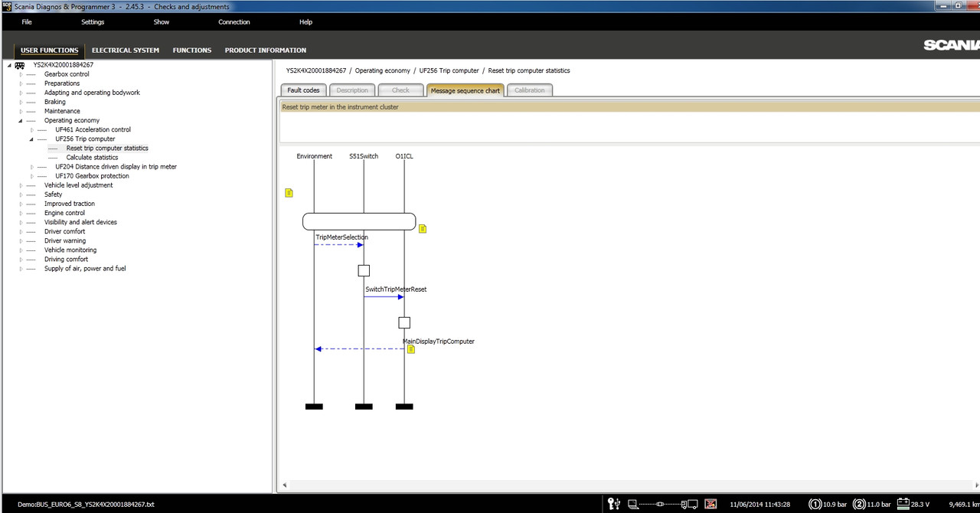Select Visibility and alert devices item
The image size is (980, 513).
(80, 222)
